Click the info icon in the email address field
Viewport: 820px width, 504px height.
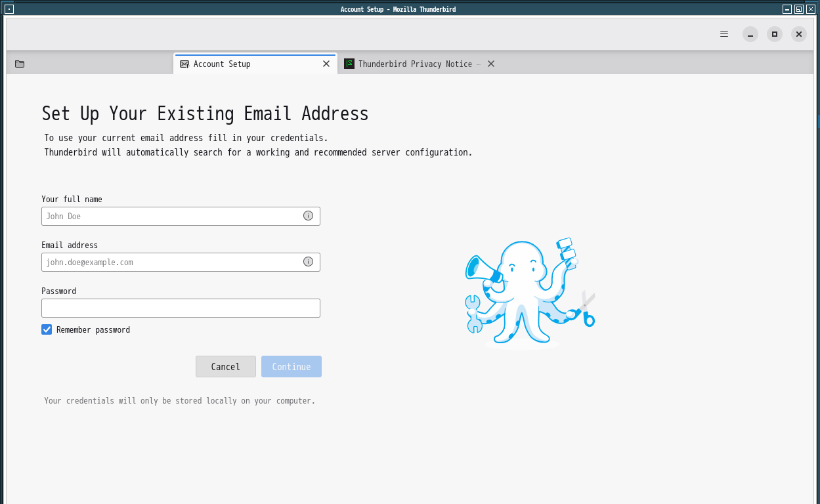(308, 262)
